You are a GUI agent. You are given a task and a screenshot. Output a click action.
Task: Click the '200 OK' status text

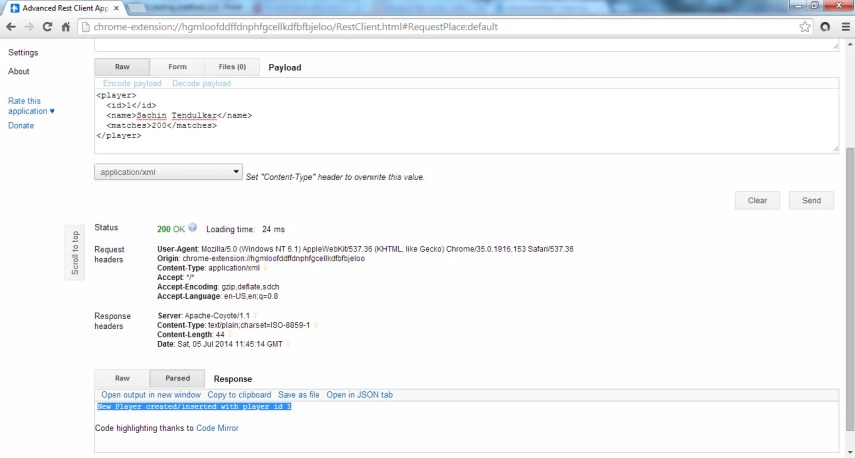pyautogui.click(x=171, y=230)
